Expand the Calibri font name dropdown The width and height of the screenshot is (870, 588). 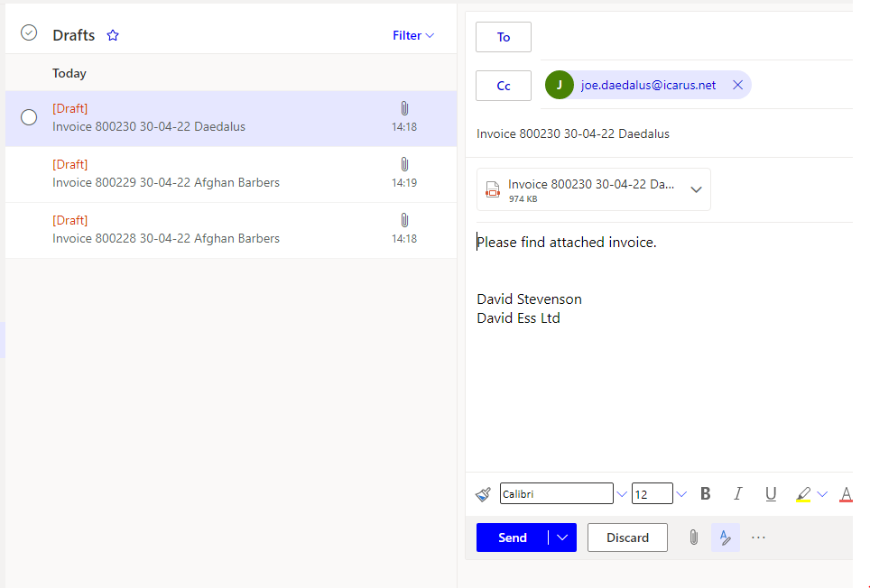(622, 494)
